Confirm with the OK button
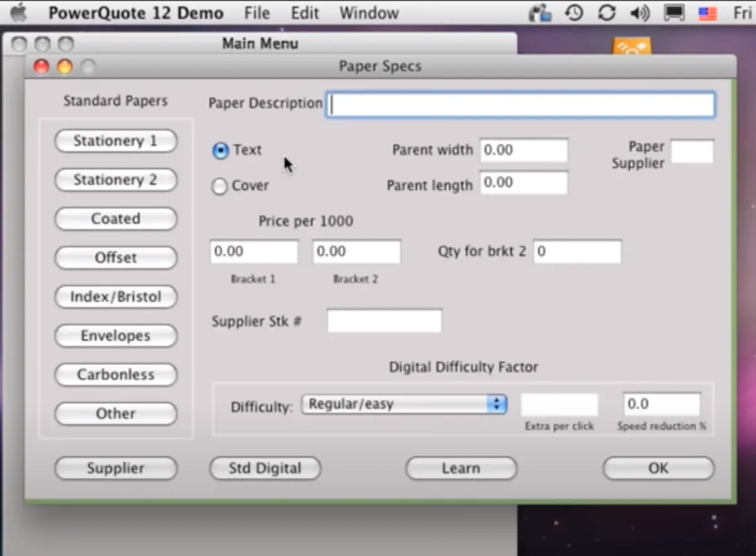This screenshot has height=556, width=756. pos(658,468)
